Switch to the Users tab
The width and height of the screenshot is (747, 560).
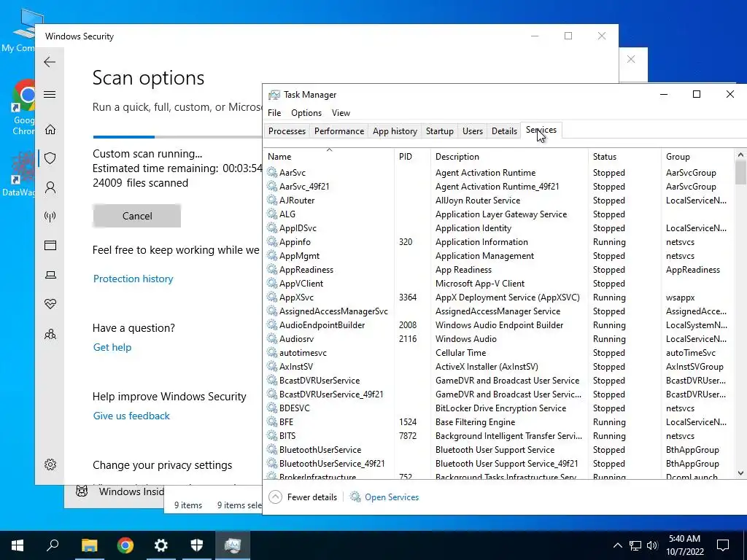tap(473, 131)
